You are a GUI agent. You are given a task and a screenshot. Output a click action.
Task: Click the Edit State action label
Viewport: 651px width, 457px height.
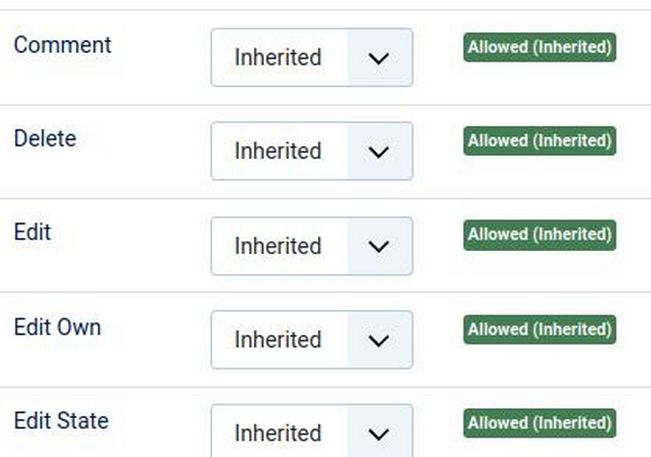tap(61, 421)
